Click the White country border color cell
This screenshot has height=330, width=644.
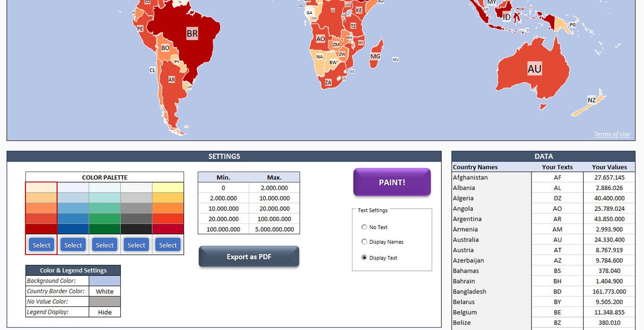(105, 291)
